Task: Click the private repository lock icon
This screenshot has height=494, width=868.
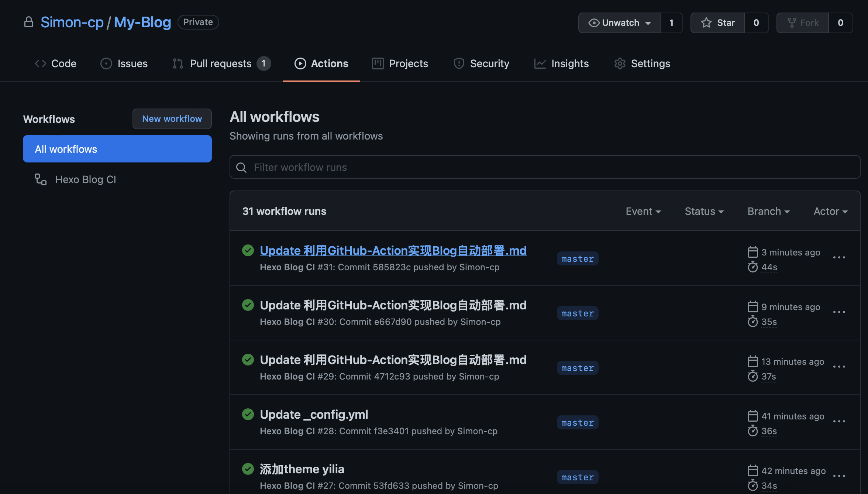Action: point(29,22)
